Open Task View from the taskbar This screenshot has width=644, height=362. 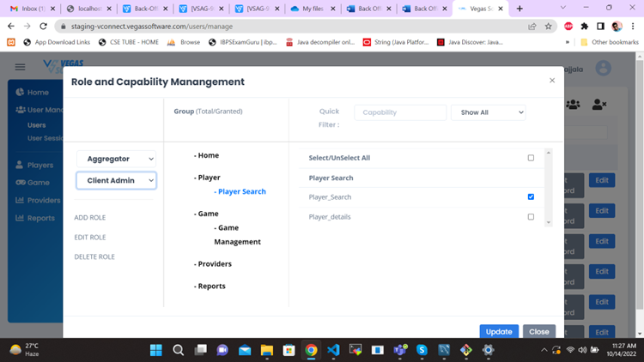[x=200, y=350]
